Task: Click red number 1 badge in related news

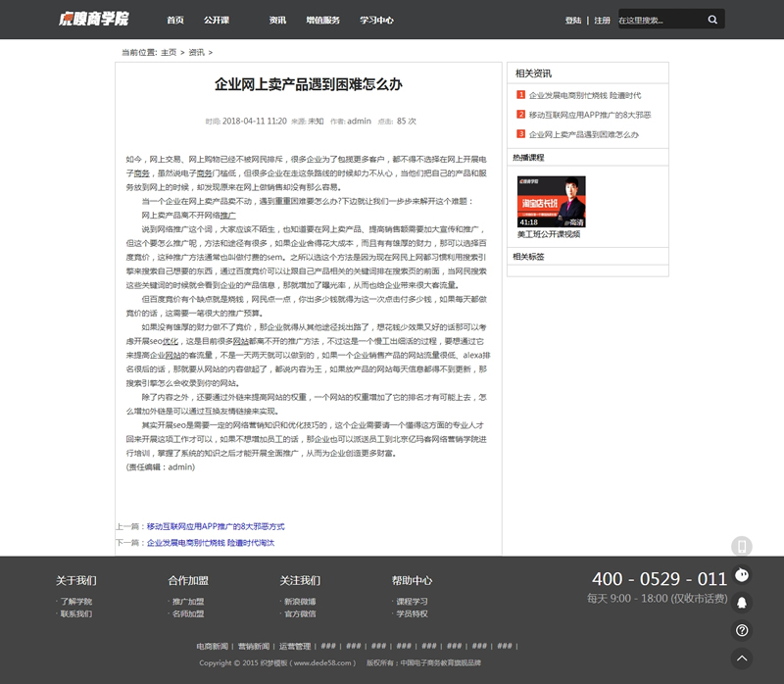Action: click(521, 95)
